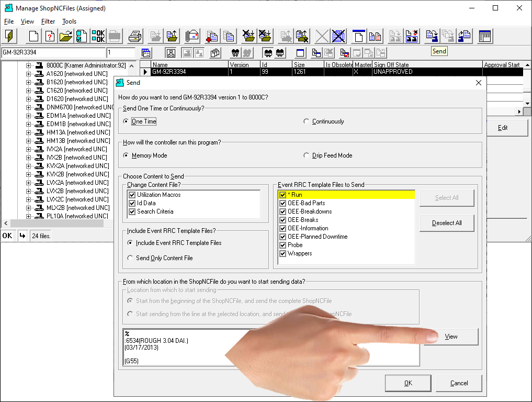Screen dimensions: 532x402
Task: Click the document with red plus icon
Action: point(212,36)
